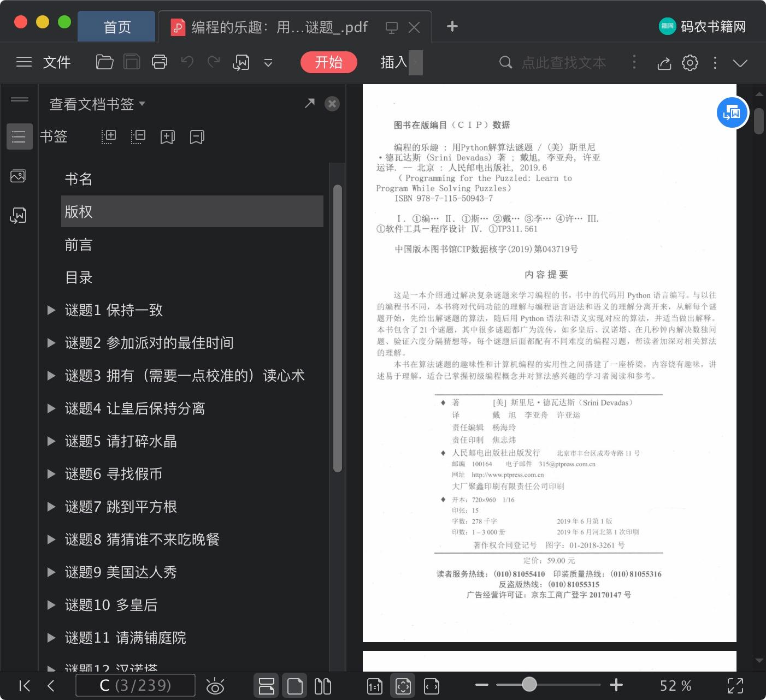Open the thumbnail image panel icon

18,176
